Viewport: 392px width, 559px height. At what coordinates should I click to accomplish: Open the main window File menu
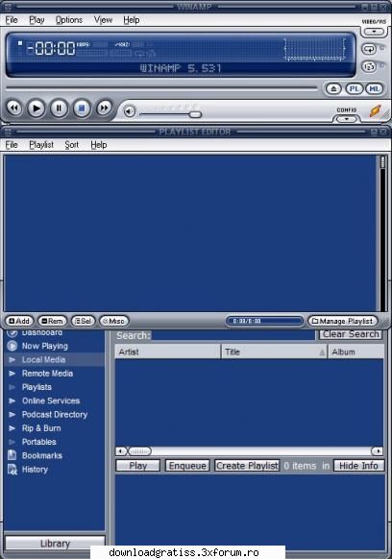pyautogui.click(x=12, y=20)
